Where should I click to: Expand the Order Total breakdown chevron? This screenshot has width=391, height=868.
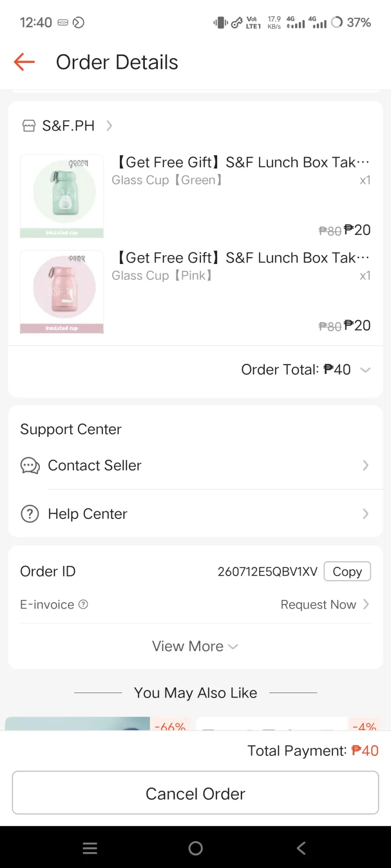(x=365, y=370)
